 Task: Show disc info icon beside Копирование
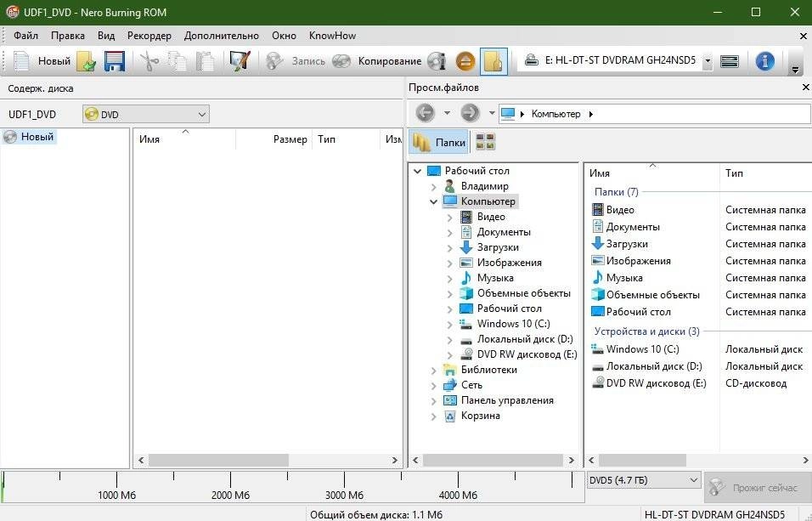437,61
